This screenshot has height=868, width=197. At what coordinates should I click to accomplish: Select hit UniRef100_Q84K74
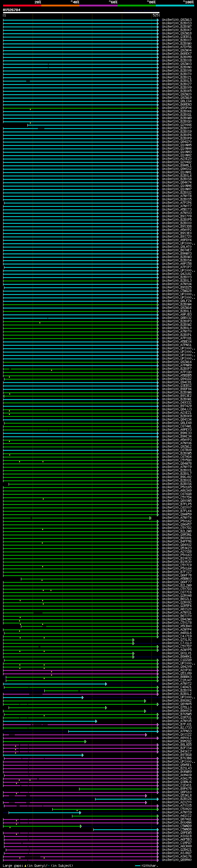(x=177, y=183)
